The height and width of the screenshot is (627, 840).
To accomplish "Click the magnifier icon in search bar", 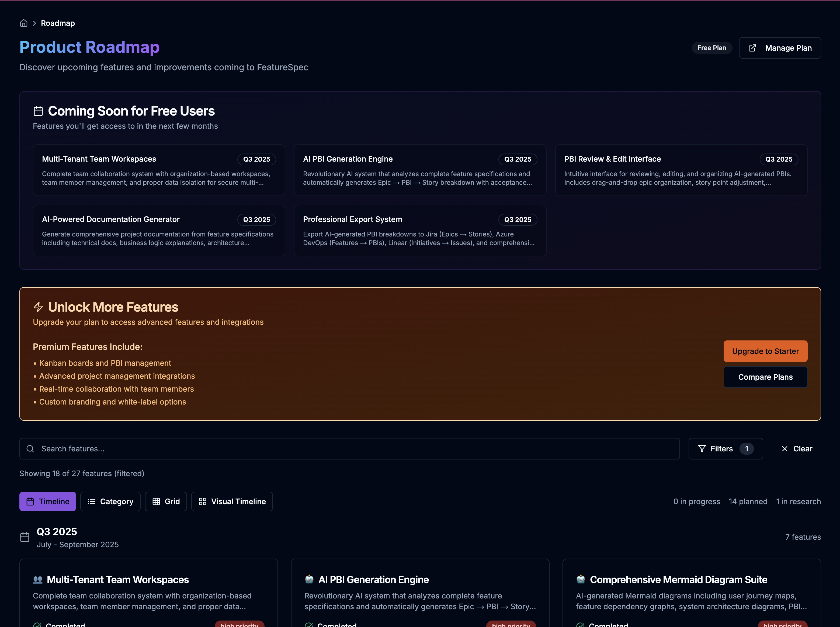I will click(x=30, y=449).
